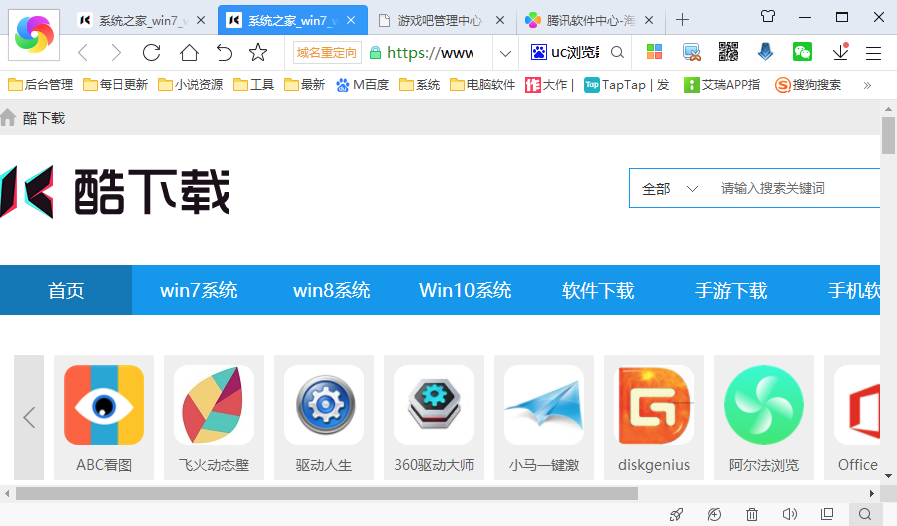This screenshot has height=526, width=897.
Task: Open the QR code tool in toolbar
Action: 728,53
